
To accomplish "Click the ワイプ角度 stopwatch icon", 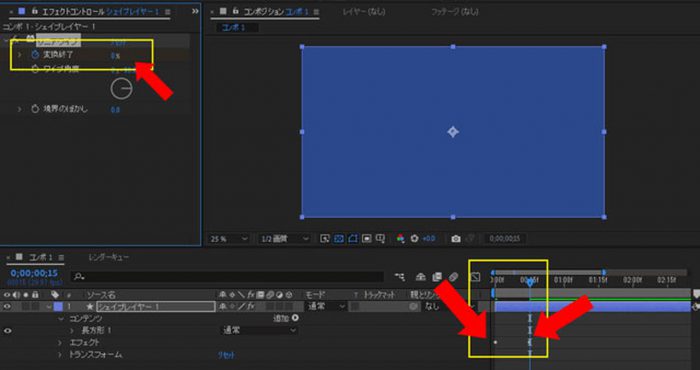I will pos(35,69).
